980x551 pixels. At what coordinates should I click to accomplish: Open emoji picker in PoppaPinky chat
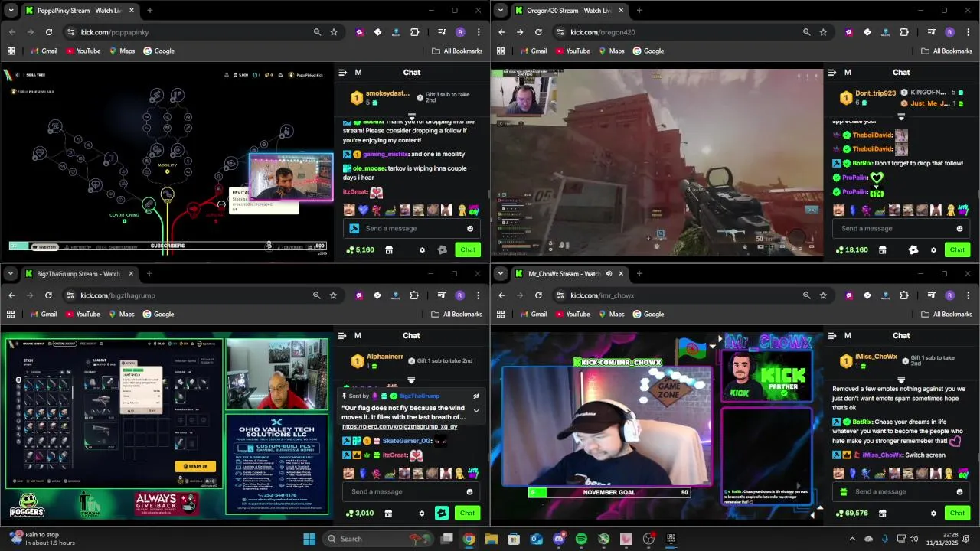(x=470, y=229)
